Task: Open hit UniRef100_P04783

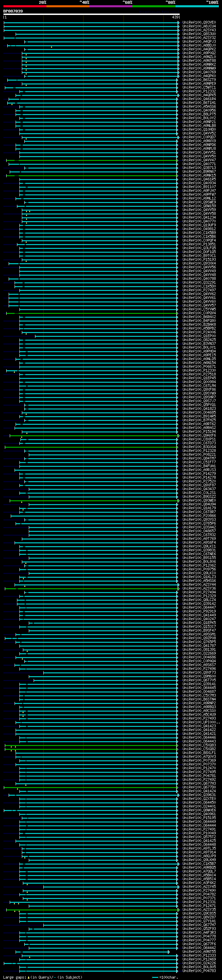Action: (x=199, y=971)
